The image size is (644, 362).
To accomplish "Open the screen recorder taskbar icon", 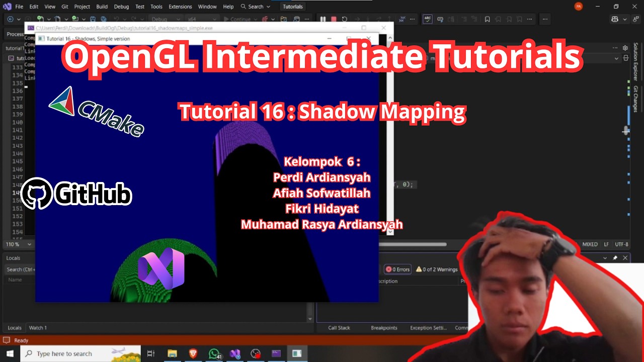I will [x=256, y=353].
